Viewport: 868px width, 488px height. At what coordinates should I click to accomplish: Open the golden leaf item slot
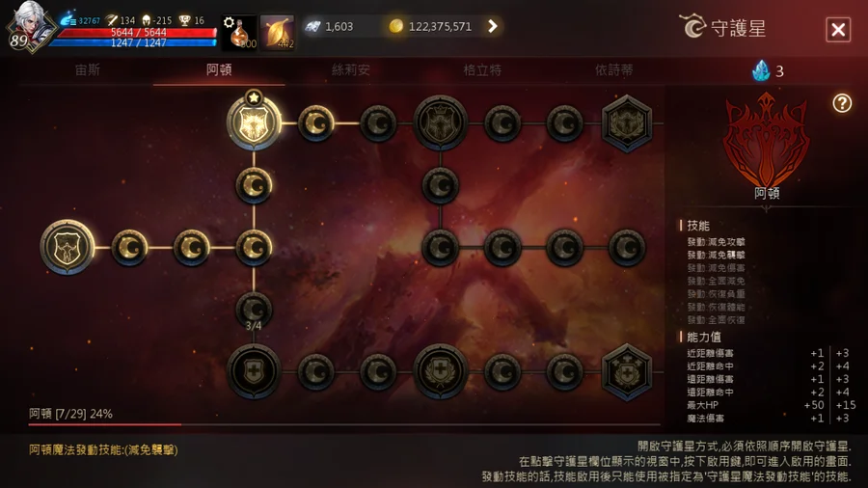pyautogui.click(x=277, y=33)
